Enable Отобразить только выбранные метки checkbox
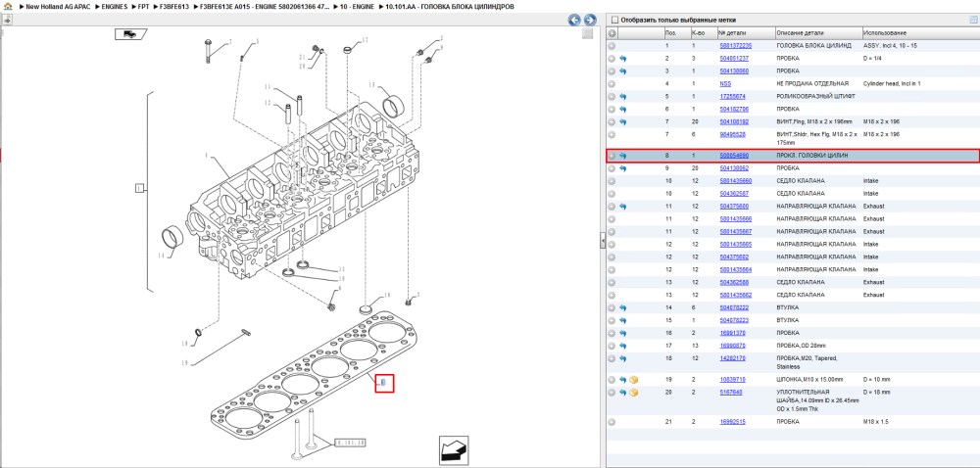 click(614, 20)
